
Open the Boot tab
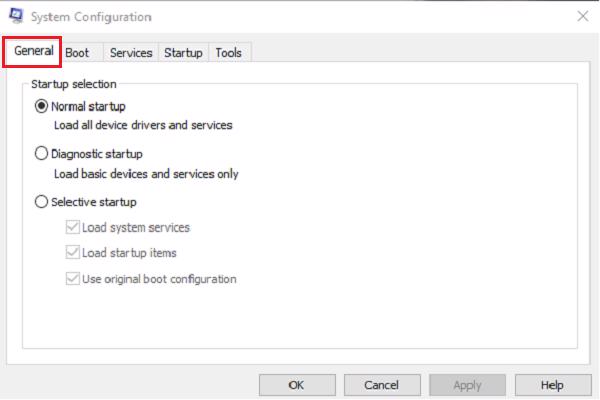(77, 53)
